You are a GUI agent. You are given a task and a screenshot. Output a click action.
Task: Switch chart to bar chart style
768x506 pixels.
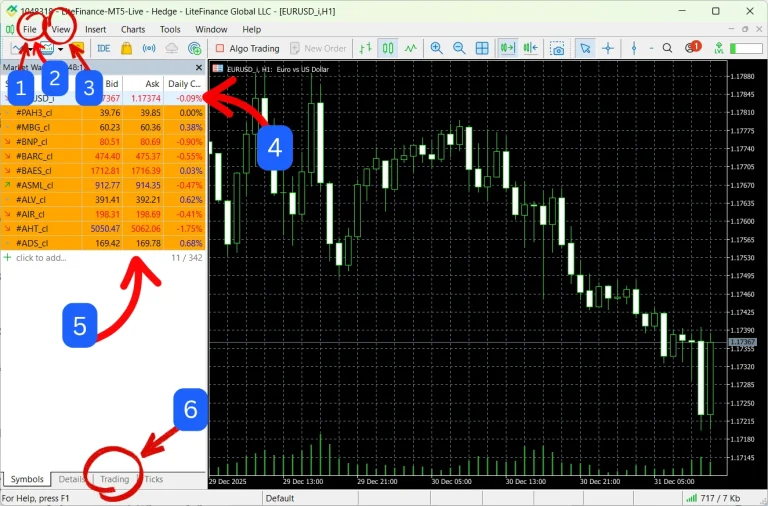click(365, 48)
